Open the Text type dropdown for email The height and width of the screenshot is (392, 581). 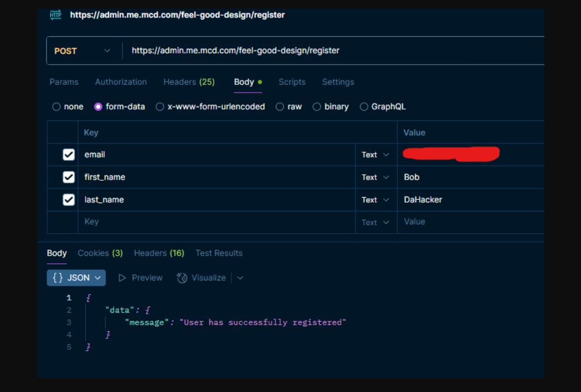(x=375, y=155)
